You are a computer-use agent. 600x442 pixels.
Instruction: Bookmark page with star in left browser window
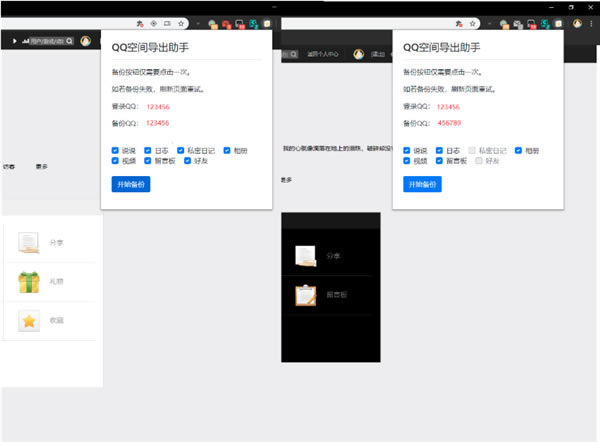[x=181, y=24]
